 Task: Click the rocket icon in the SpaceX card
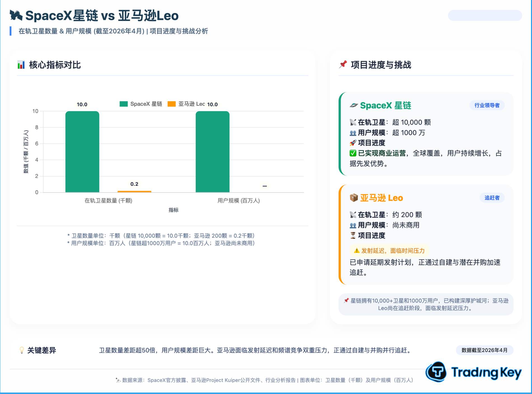pyautogui.click(x=353, y=143)
